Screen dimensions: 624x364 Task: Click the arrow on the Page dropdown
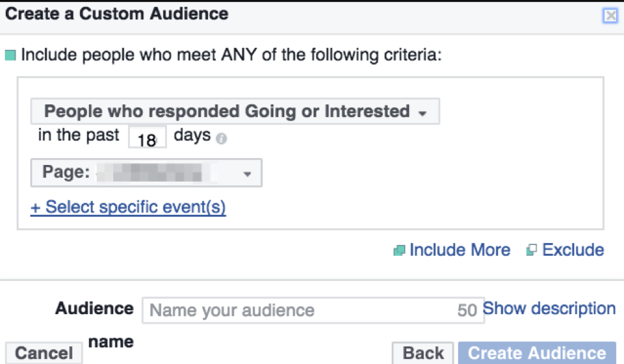(248, 174)
